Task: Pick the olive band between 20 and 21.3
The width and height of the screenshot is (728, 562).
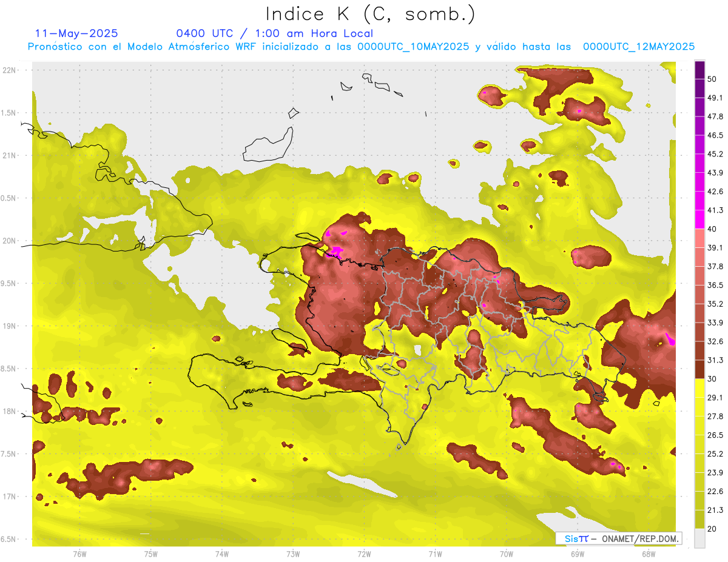Action: [x=700, y=520]
